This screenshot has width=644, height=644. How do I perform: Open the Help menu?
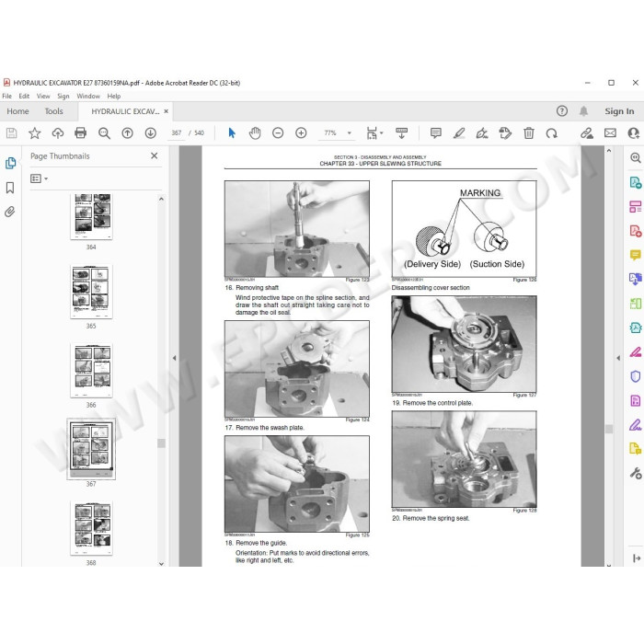[x=114, y=96]
